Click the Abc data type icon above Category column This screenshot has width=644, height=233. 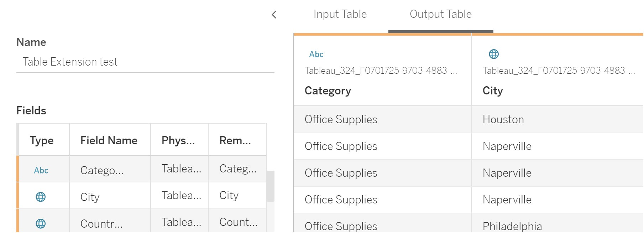[316, 54]
